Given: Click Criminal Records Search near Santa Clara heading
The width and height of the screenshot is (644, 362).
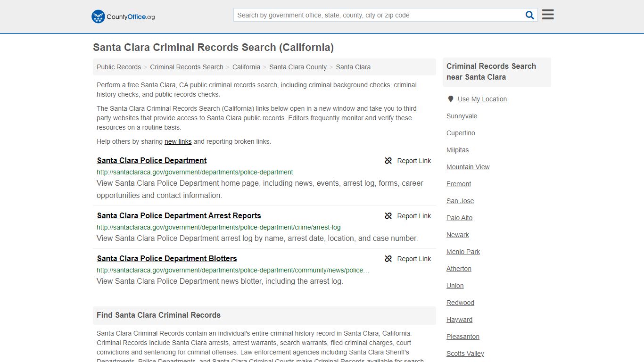Looking at the screenshot, I should click(x=491, y=72).
